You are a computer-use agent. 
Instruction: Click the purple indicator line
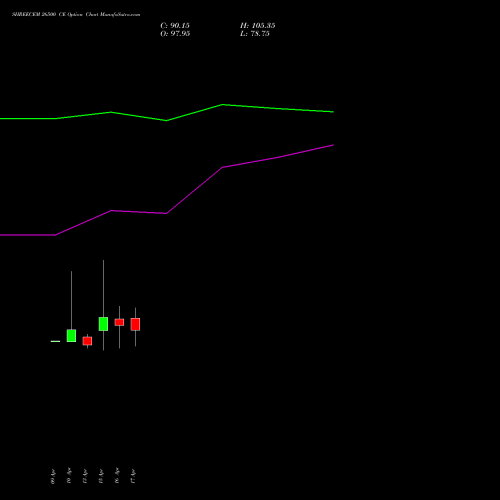[166, 213]
